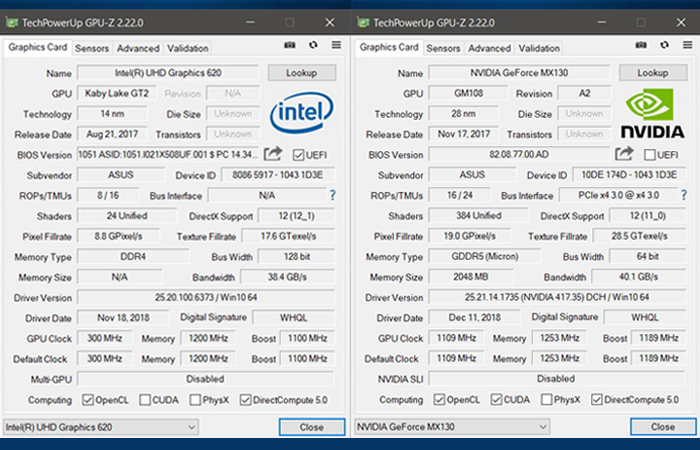
Task: Click Multi-GPU field showing Disabled
Action: (205, 379)
